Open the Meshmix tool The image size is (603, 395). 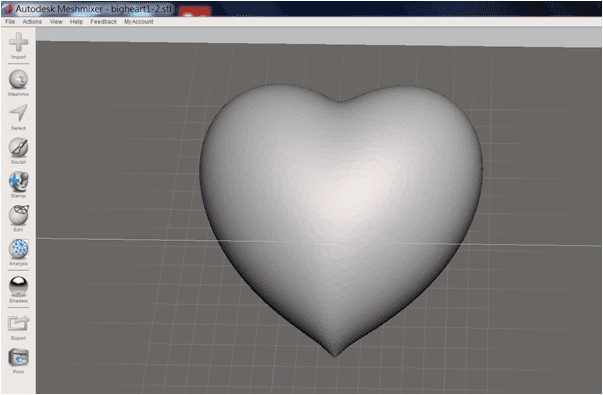(18, 79)
